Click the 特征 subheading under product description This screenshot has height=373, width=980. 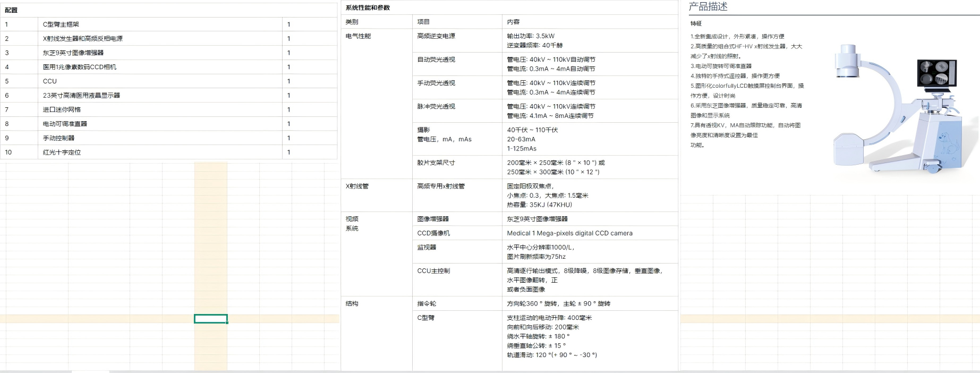696,23
